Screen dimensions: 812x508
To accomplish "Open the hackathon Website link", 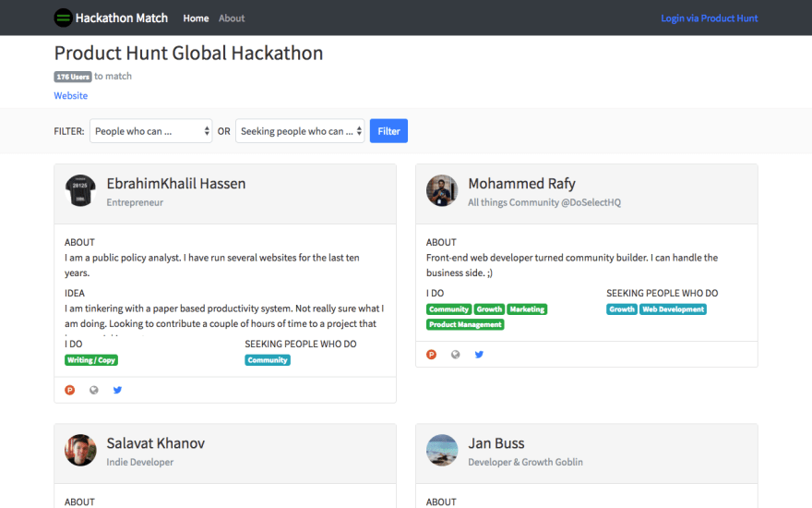I will (x=71, y=95).
